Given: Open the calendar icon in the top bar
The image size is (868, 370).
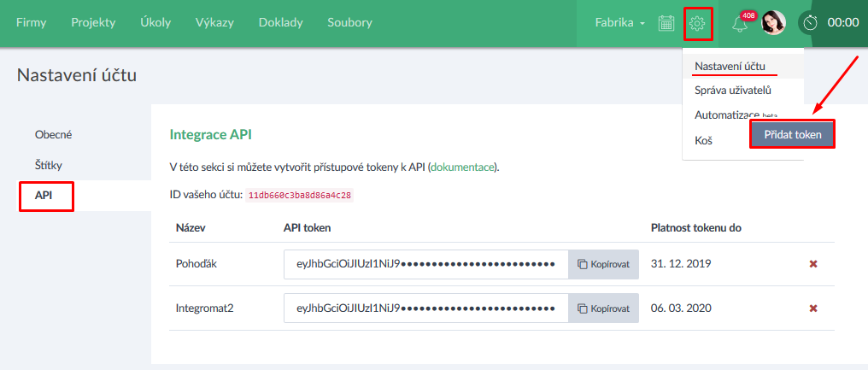Looking at the screenshot, I should click(666, 23).
